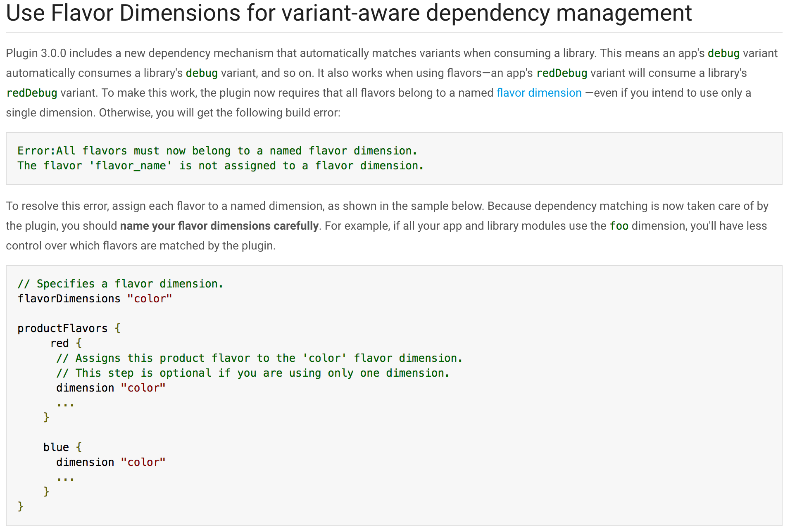Click the "debug" code word after "an app's"
The image size is (790, 532).
(723, 53)
